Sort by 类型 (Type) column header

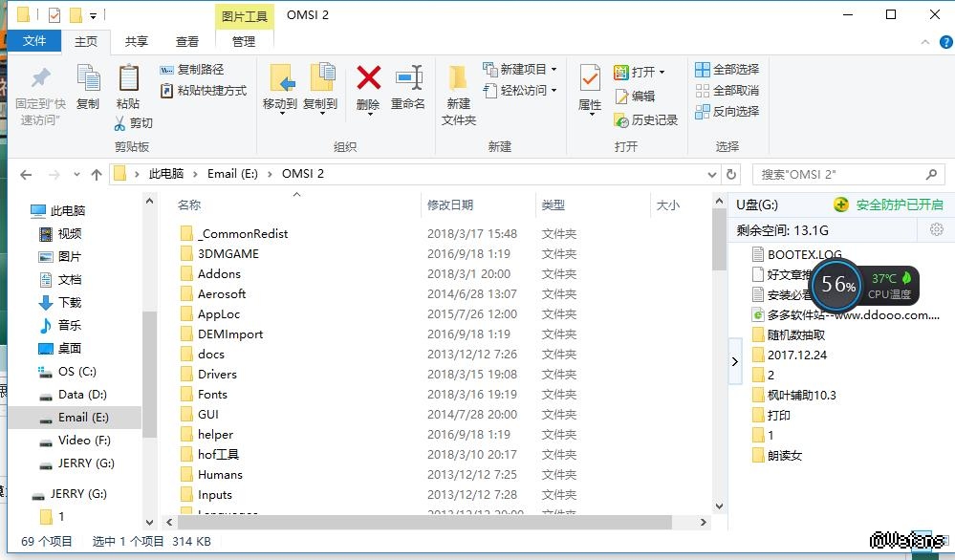coord(553,205)
